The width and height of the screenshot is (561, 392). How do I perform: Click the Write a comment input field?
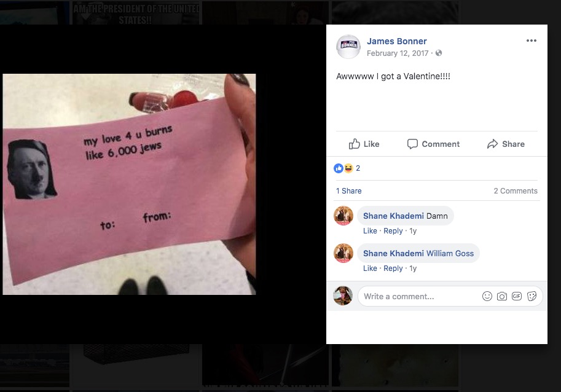click(418, 296)
